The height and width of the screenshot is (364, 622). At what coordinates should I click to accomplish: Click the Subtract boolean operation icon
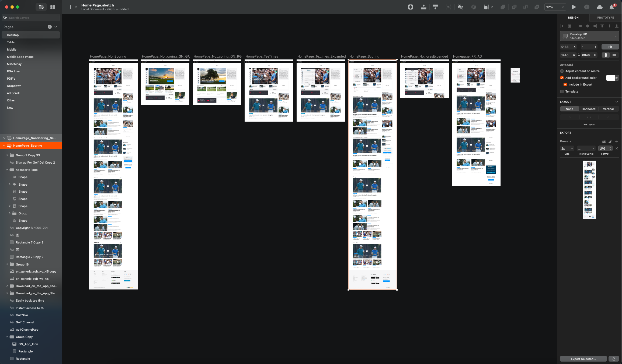514,7
